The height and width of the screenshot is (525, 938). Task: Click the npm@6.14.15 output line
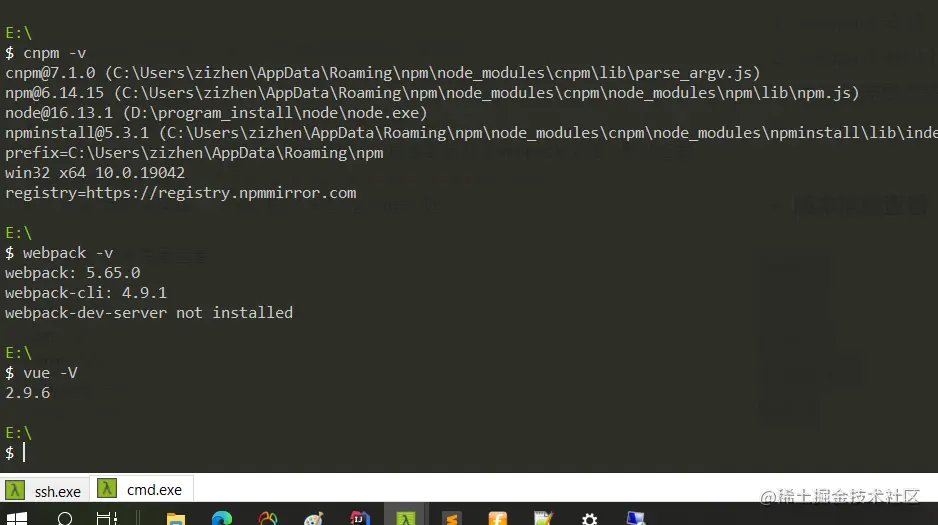432,93
